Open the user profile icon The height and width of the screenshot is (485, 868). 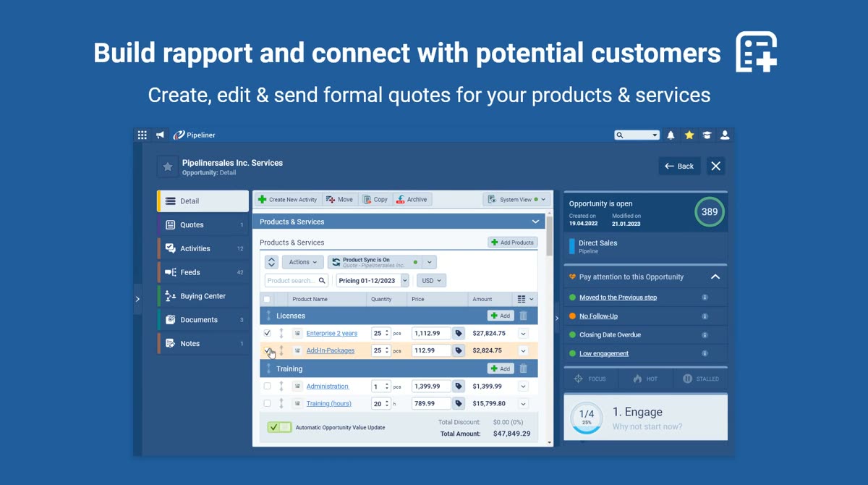pos(725,135)
